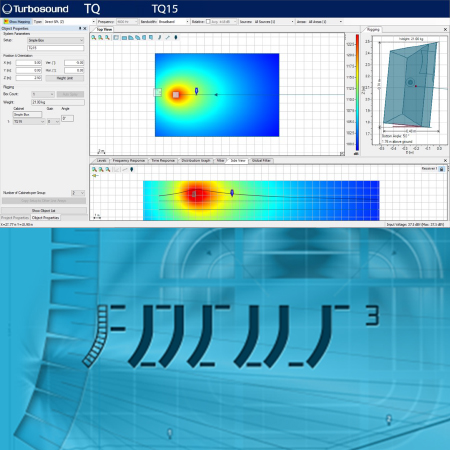Click the system name field showing TQ15
Image resolution: width=450 pixels, height=450 pixels.
pos(55,48)
